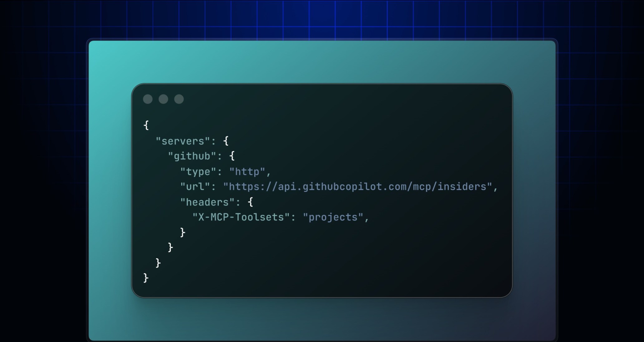Image resolution: width=644 pixels, height=342 pixels.
Task: Click the "type" key
Action: coord(198,172)
